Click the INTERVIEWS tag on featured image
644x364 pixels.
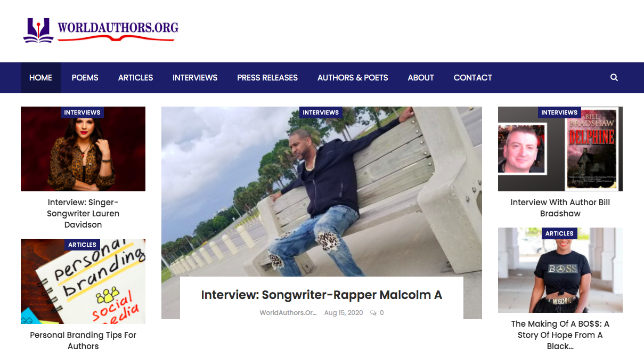tap(321, 112)
